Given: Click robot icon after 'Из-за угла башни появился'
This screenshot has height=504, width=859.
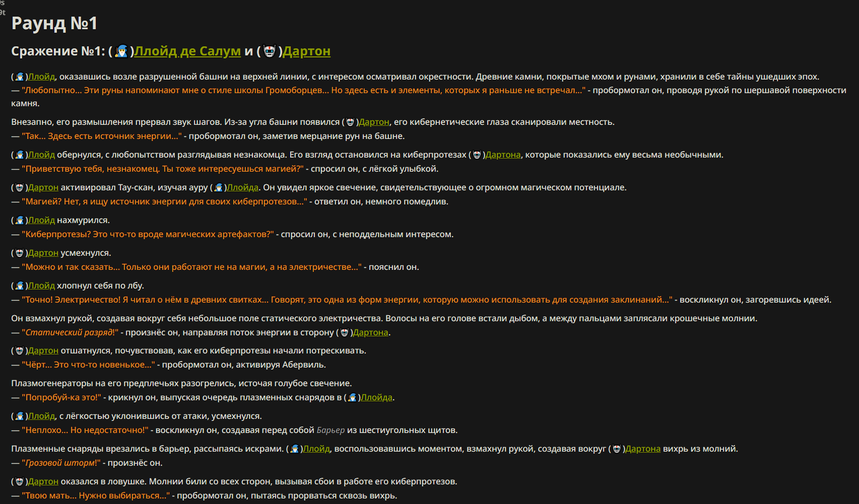Looking at the screenshot, I should tap(351, 122).
